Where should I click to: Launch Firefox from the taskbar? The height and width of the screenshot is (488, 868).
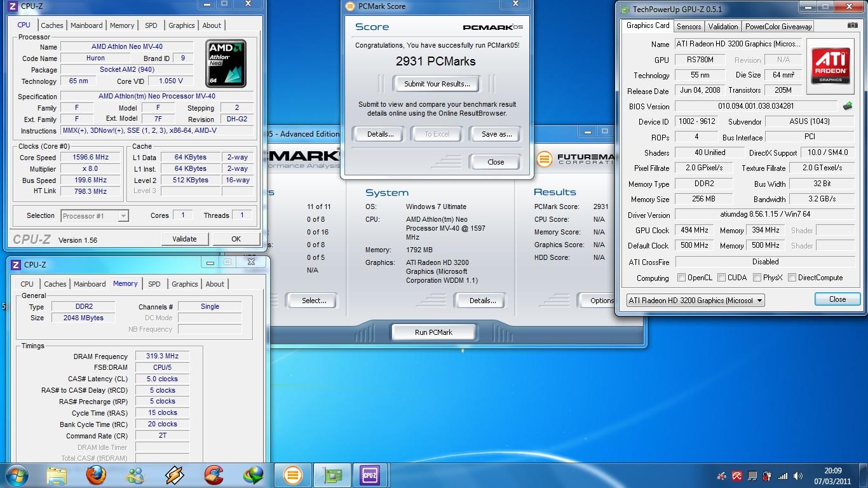click(96, 475)
